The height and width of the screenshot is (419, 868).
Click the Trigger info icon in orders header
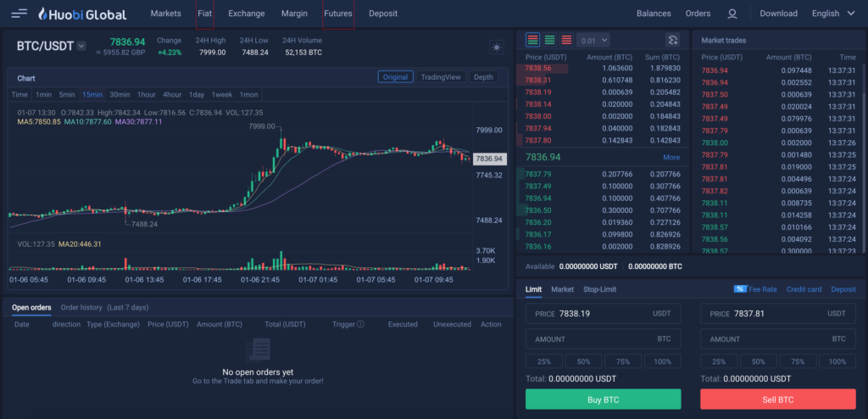(360, 324)
